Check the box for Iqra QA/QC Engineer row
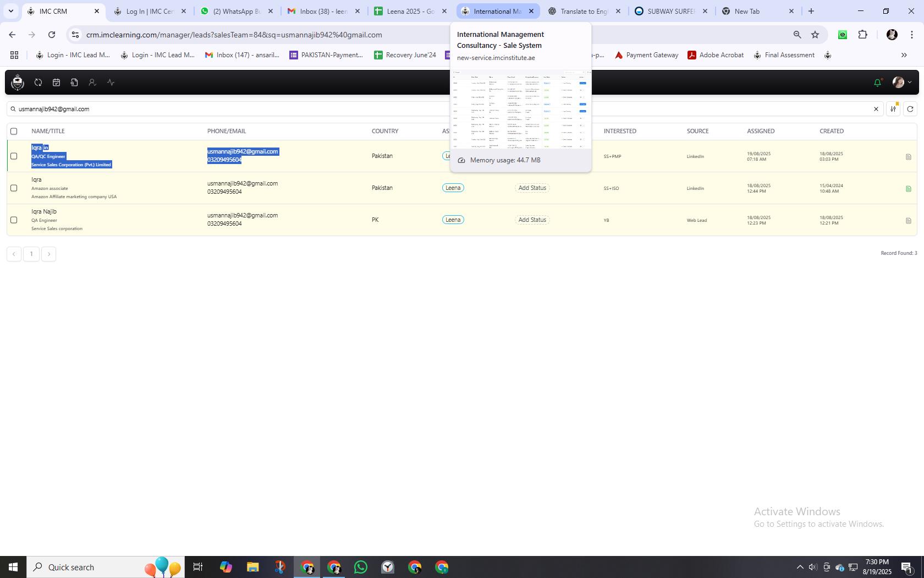Image resolution: width=924 pixels, height=578 pixels. point(14,156)
